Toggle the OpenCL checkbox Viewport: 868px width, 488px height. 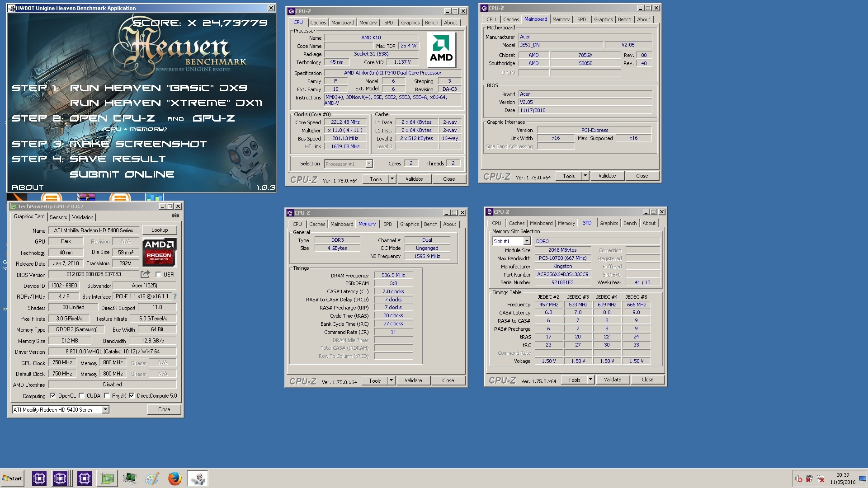(x=53, y=395)
